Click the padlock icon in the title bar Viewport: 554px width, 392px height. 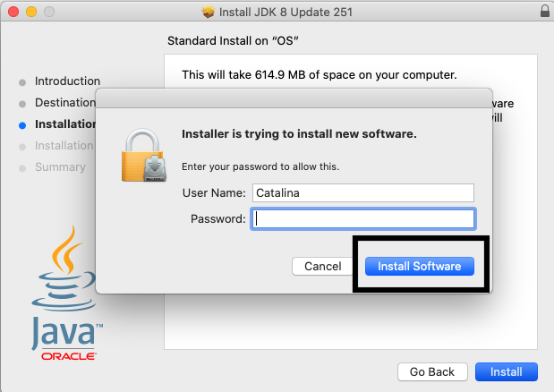tap(545, 11)
